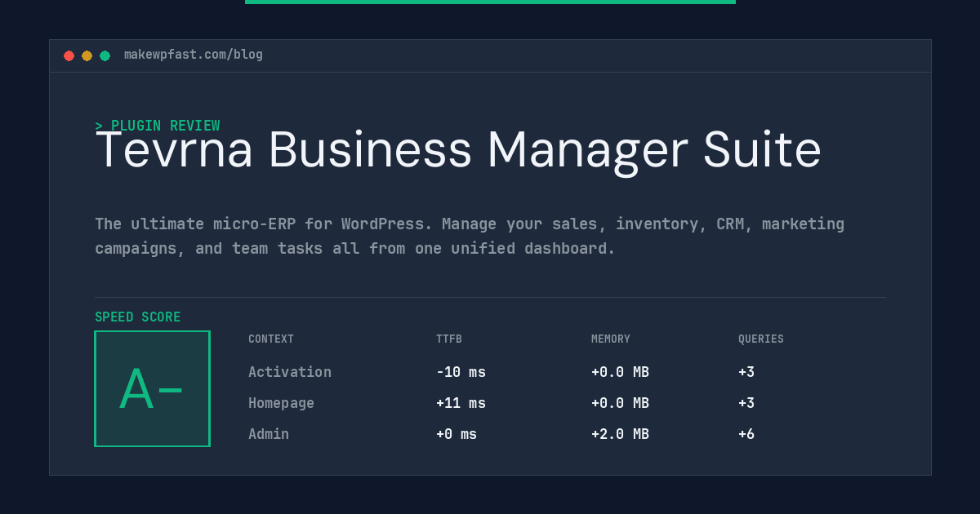Click the TTFB column header
This screenshot has height=514, width=980.
click(x=449, y=339)
